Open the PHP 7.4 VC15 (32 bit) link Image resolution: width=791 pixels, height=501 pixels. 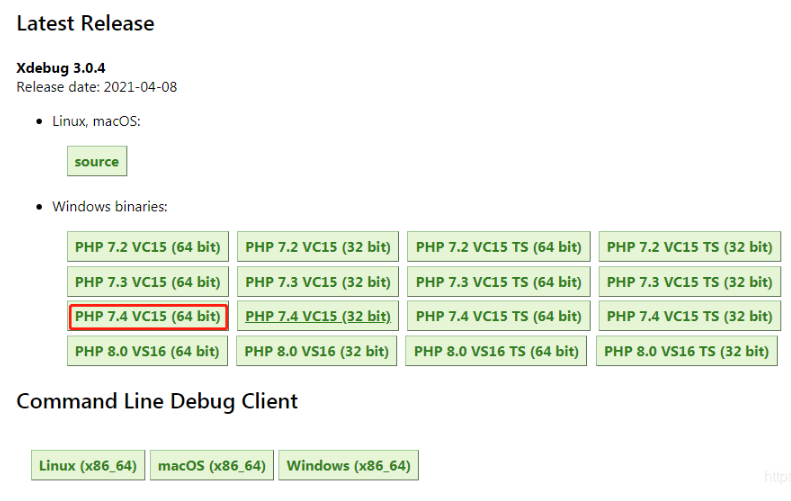pos(318,316)
